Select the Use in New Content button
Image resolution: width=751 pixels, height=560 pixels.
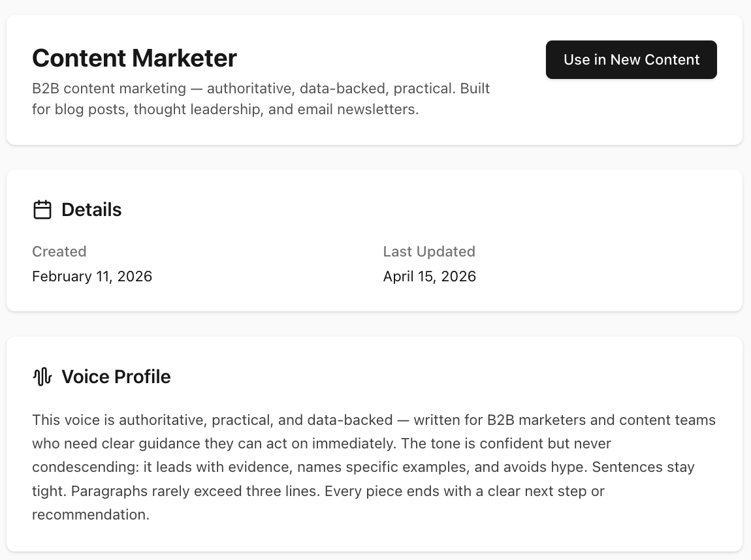(631, 59)
